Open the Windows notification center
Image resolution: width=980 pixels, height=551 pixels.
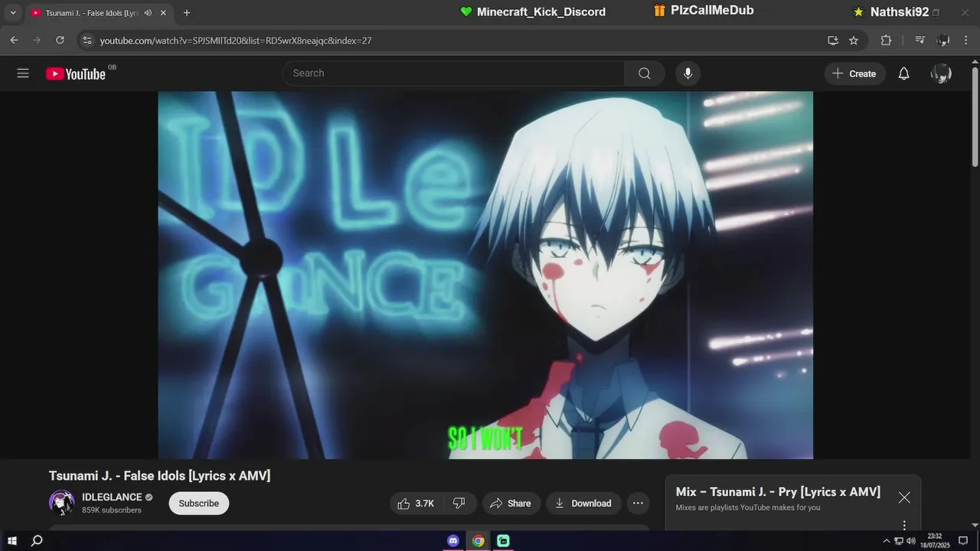tap(963, 541)
